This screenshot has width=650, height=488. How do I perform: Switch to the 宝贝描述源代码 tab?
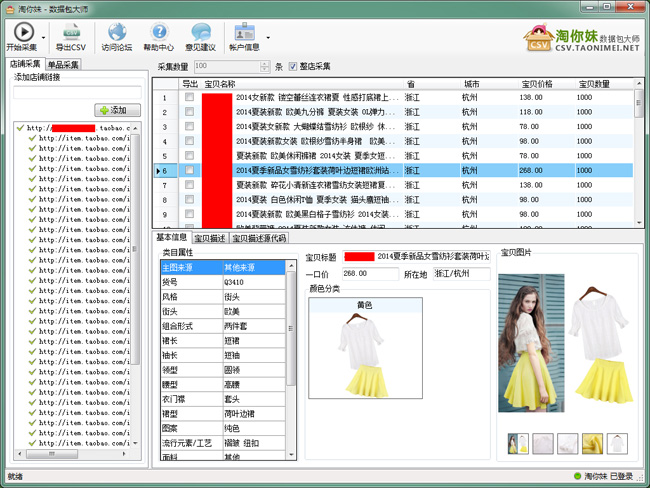(x=259, y=238)
